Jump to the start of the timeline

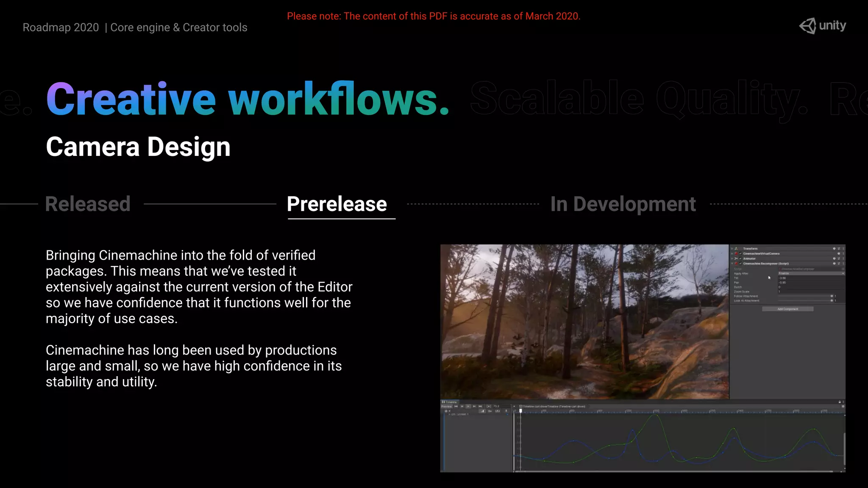456,406
